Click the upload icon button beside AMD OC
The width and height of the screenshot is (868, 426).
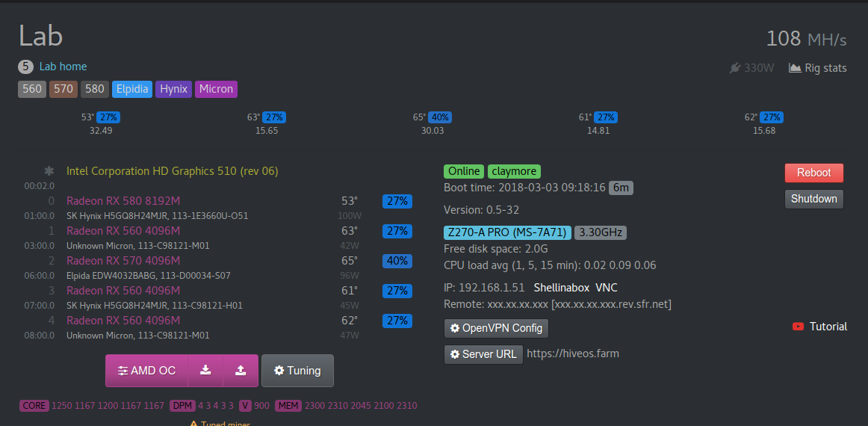coord(240,371)
